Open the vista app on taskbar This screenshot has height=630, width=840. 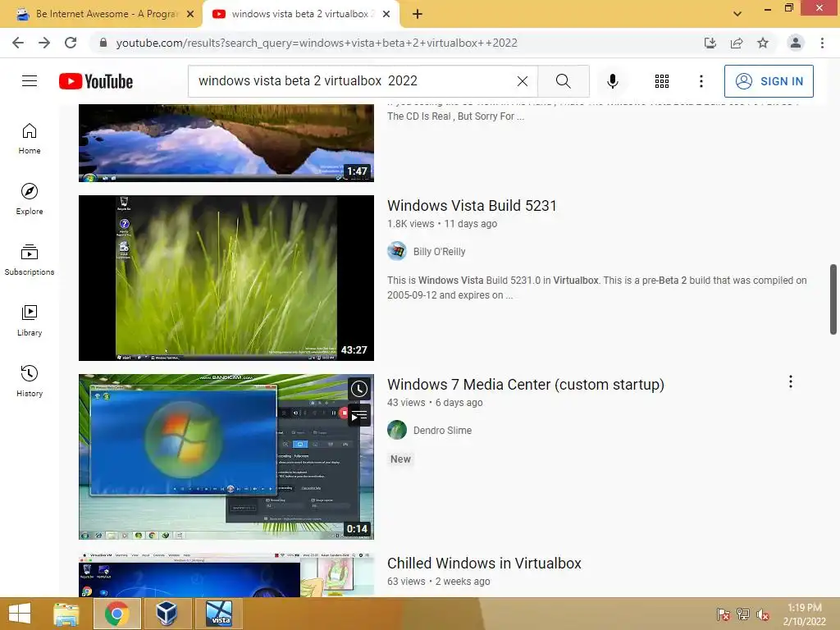pos(218,614)
